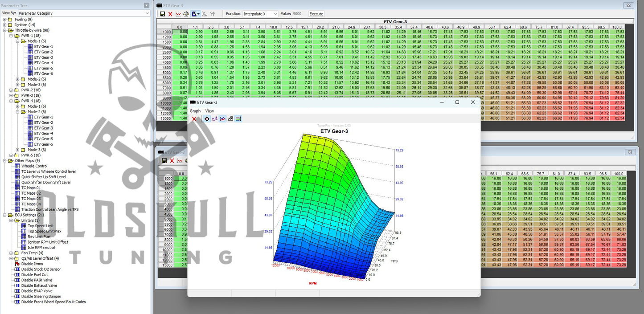Click the red graph icon beside the scale icon
Screen dimensions: 644x314
click(x=178, y=14)
